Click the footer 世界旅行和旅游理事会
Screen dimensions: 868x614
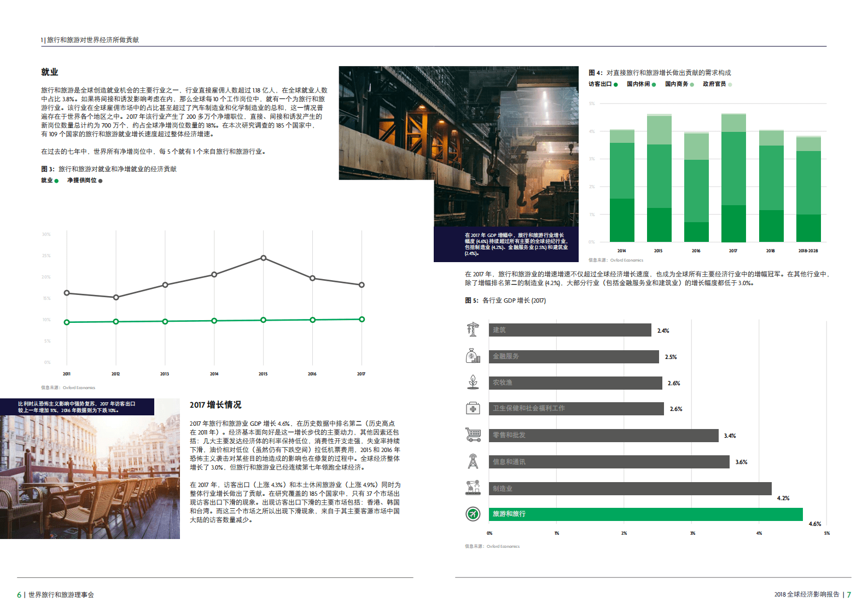click(61, 595)
